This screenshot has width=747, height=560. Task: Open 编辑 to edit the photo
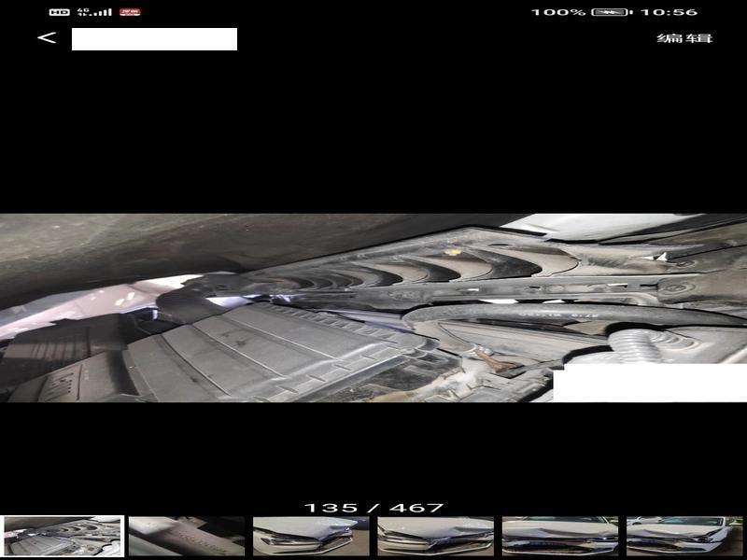pyautogui.click(x=684, y=38)
